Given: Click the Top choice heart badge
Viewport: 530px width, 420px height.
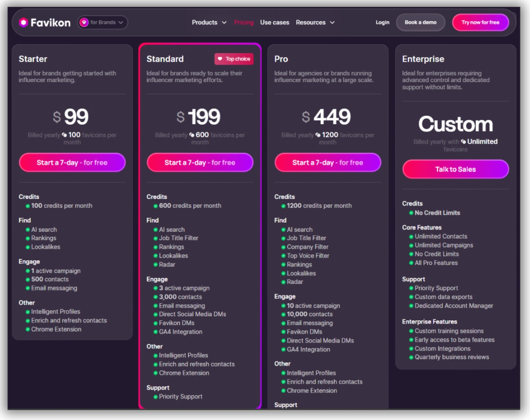Looking at the screenshot, I should coord(234,59).
